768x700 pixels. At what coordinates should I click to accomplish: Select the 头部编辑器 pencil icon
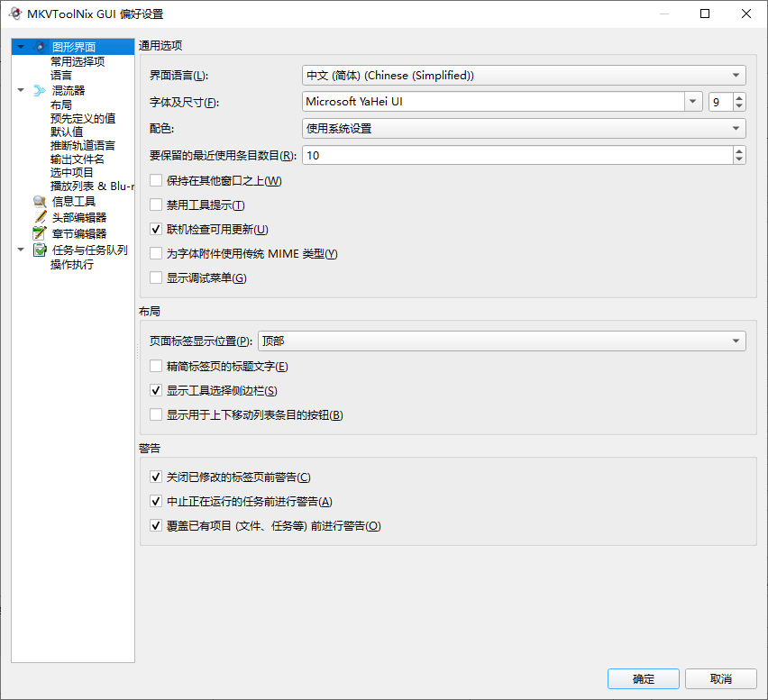click(39, 216)
